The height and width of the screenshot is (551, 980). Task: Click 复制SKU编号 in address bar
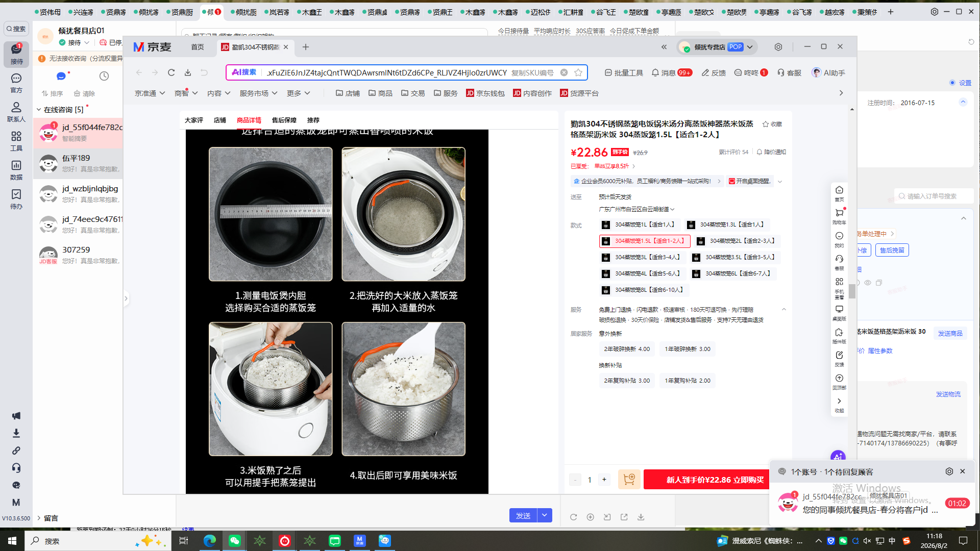click(x=532, y=72)
